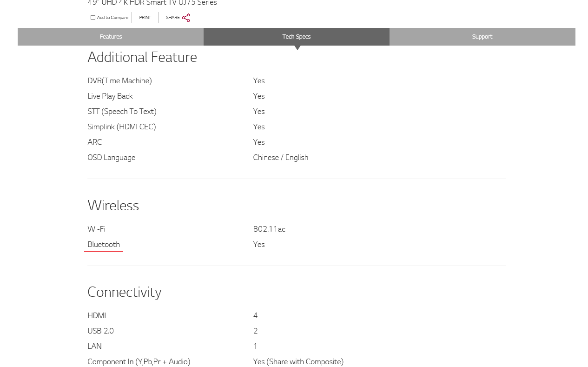
Task: Switch to the Features tab
Action: (111, 37)
